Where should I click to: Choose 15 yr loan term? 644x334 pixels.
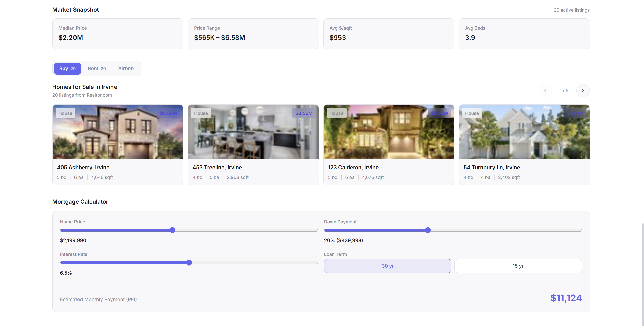(x=518, y=266)
